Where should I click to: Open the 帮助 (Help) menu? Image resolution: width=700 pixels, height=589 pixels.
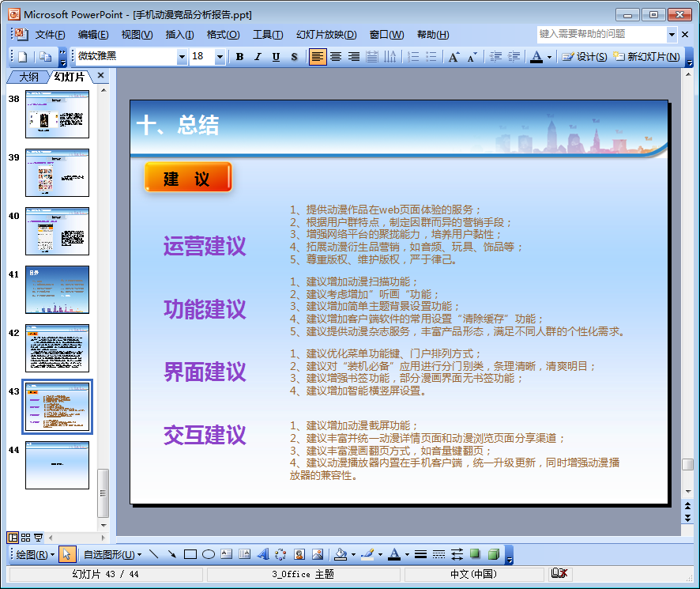433,35
